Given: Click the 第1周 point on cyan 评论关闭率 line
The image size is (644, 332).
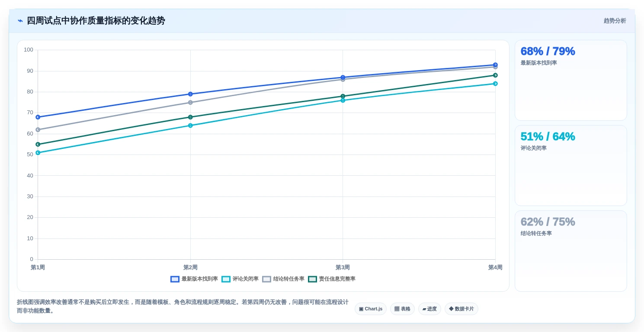Looking at the screenshot, I should [38, 153].
